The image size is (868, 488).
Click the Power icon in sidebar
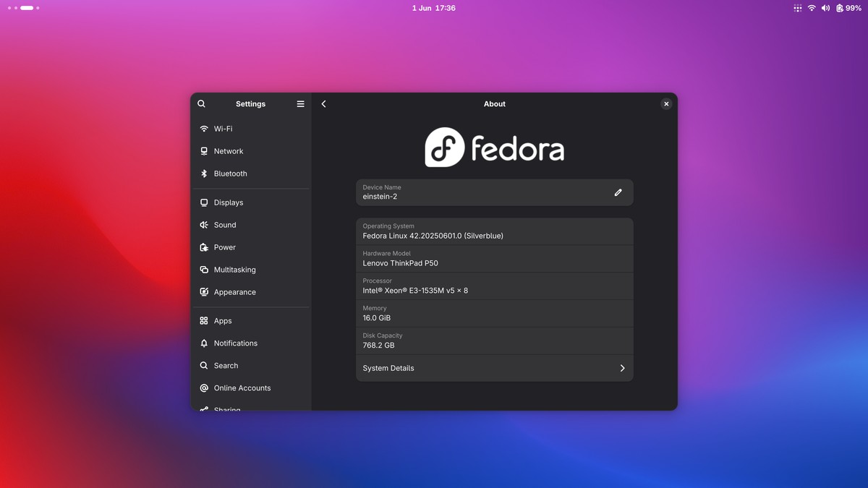204,247
